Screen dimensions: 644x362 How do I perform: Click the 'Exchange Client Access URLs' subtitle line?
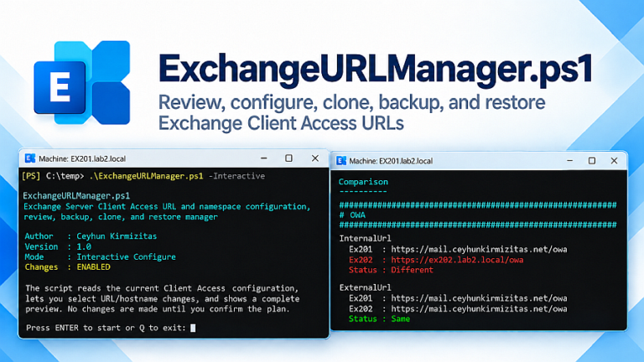(x=282, y=123)
